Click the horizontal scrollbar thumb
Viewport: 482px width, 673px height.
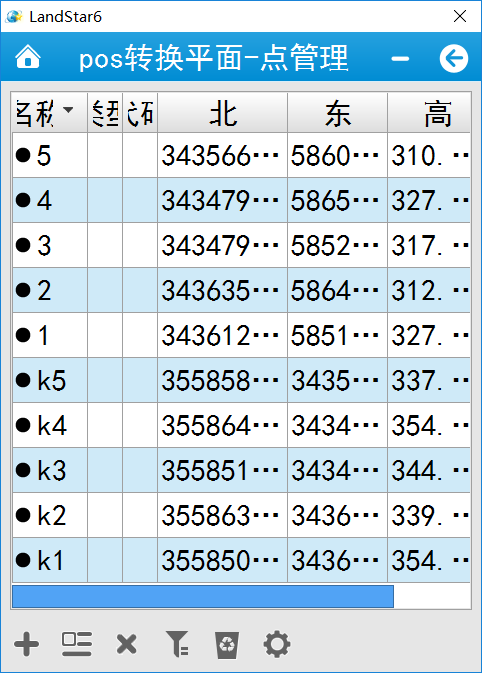[x=203, y=597]
